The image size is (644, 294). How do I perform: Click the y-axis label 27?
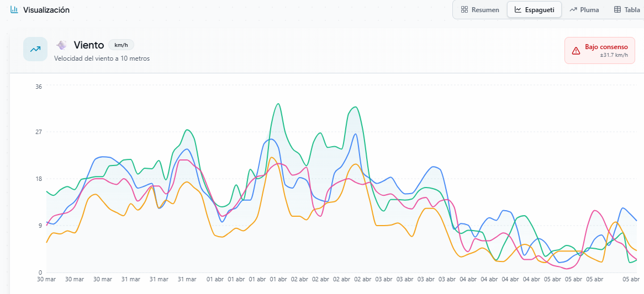[39, 132]
